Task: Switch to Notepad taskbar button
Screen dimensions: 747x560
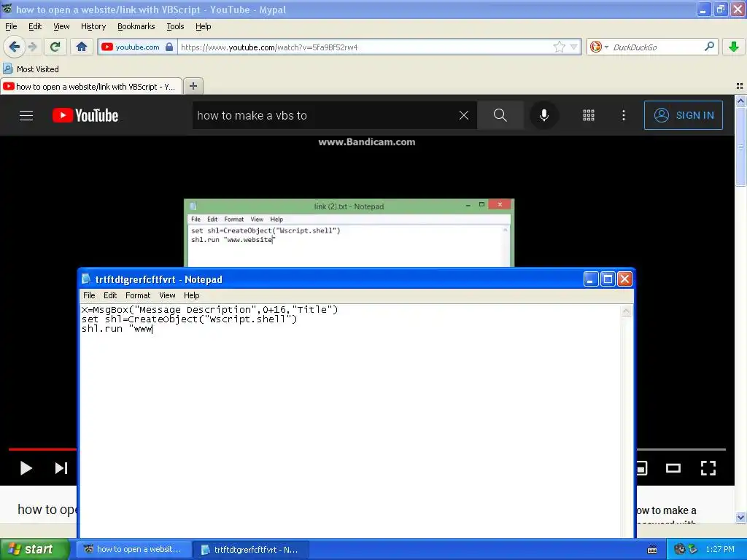Action: (x=252, y=549)
